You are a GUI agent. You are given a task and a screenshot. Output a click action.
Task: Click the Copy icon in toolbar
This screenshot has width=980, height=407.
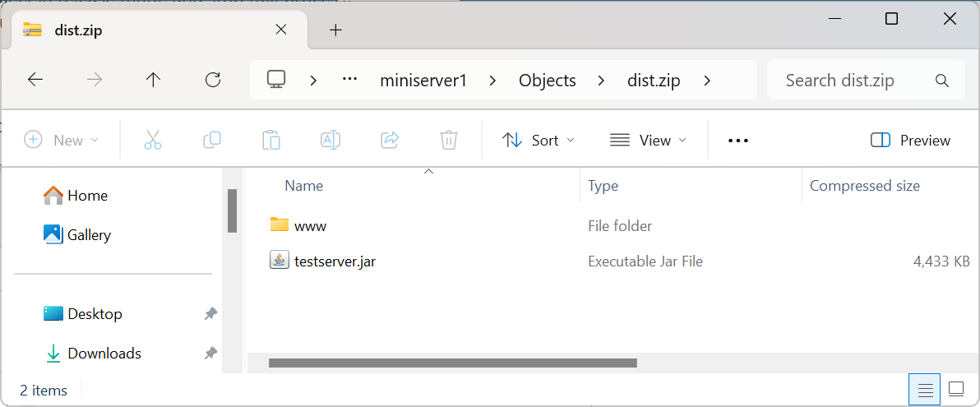pos(212,141)
